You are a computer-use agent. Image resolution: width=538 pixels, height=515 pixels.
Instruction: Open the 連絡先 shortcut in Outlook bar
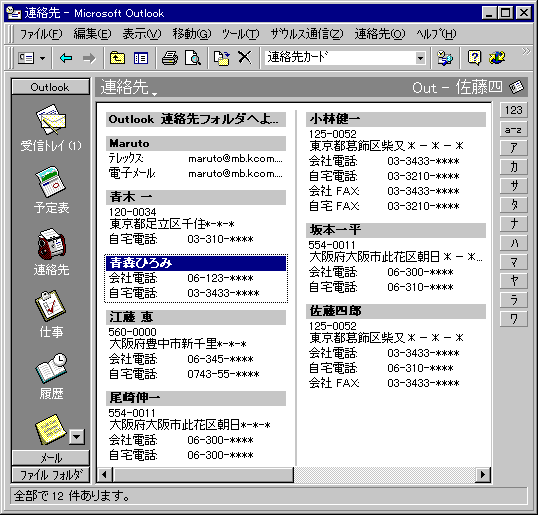click(x=51, y=244)
